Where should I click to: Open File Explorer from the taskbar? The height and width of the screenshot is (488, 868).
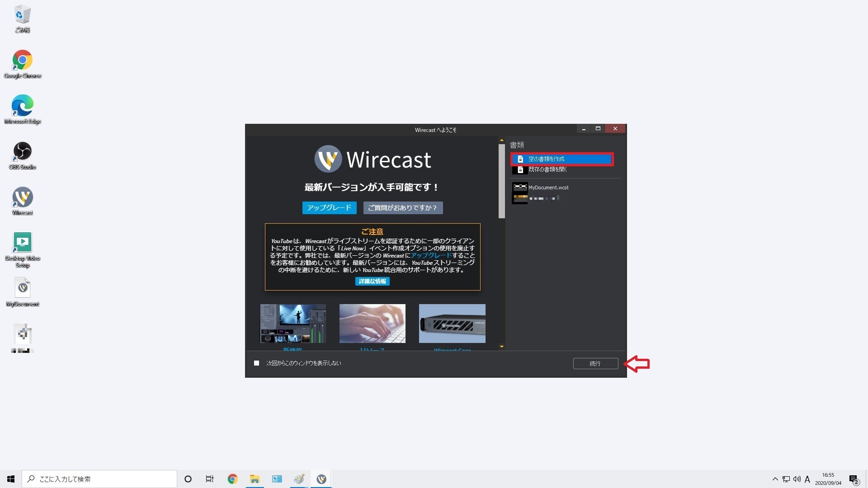[x=255, y=479]
